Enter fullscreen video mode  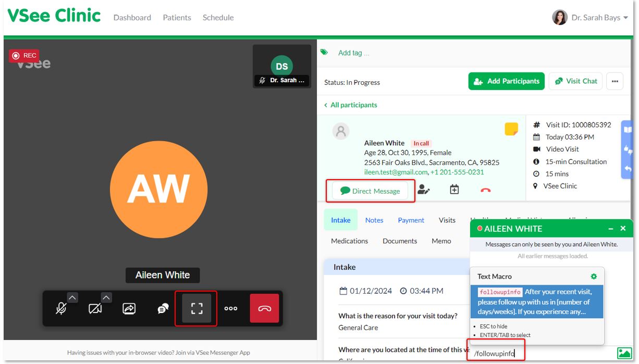pyautogui.click(x=196, y=309)
